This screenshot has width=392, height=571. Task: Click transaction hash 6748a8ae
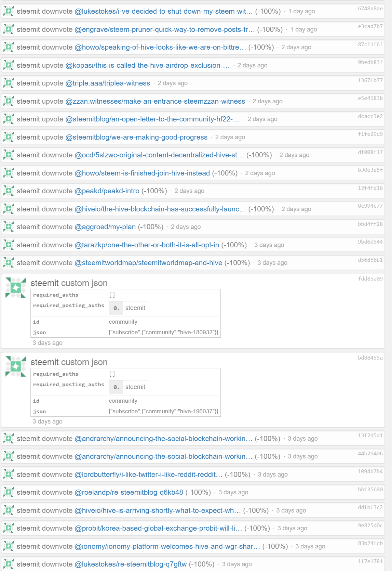(x=370, y=9)
